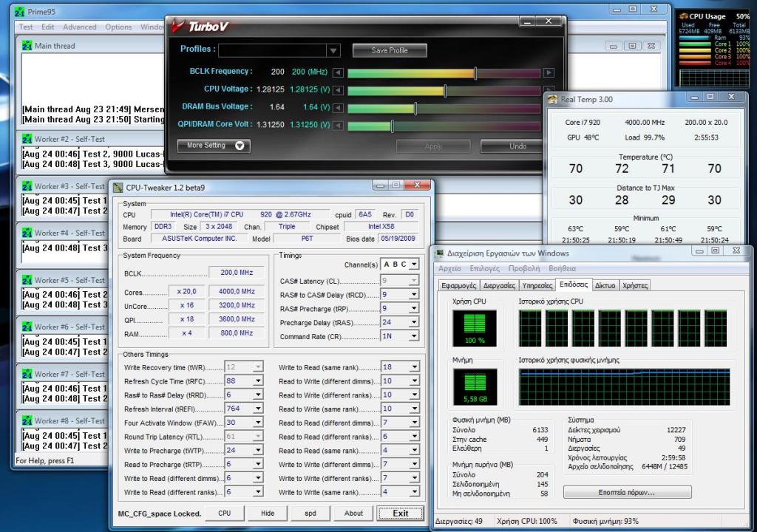Click the Worker #2 Self-Test window icon
Viewport: 757px width, 532px height.
click(x=27, y=139)
